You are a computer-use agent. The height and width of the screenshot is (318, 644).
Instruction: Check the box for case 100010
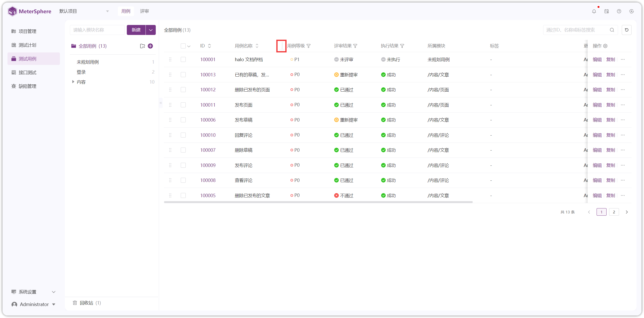pos(183,135)
